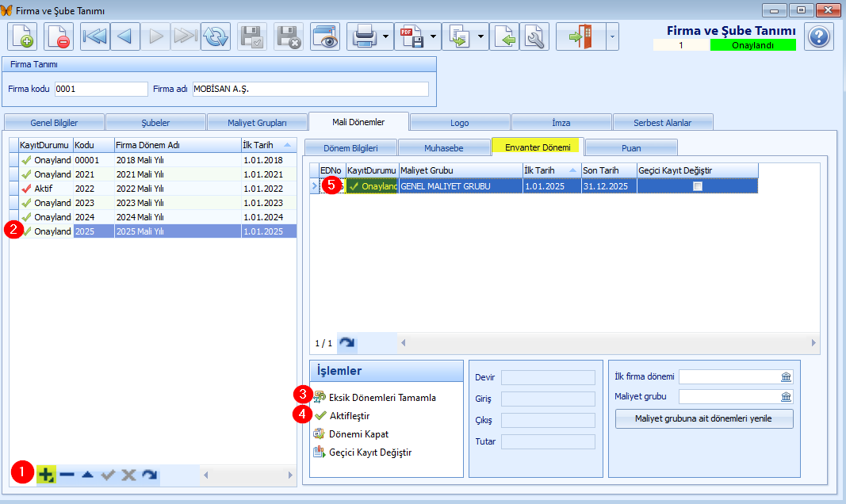This screenshot has width=846, height=504.
Task: Go to the first record
Action: click(x=95, y=36)
